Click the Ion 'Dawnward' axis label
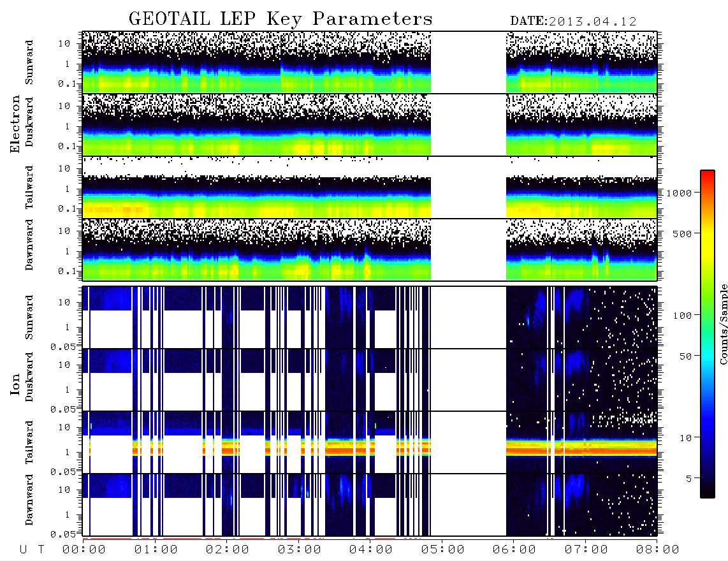Screen dimensions: 728x561 (29, 500)
